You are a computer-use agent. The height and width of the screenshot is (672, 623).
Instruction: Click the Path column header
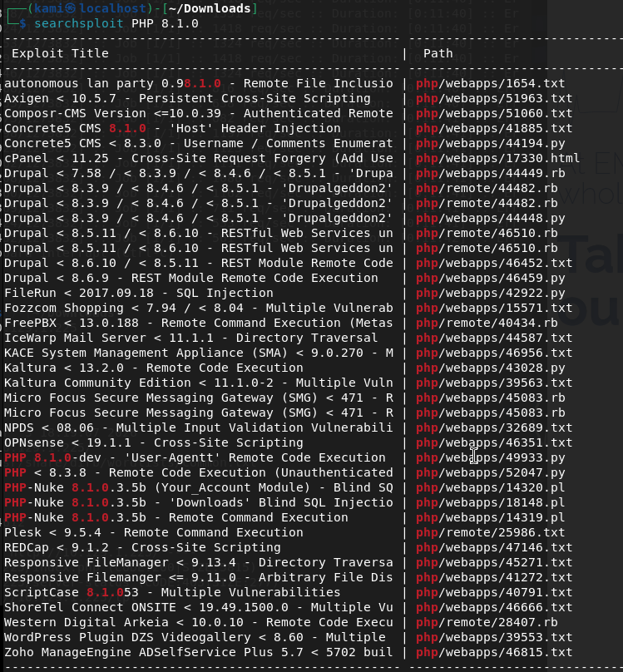pyautogui.click(x=438, y=53)
